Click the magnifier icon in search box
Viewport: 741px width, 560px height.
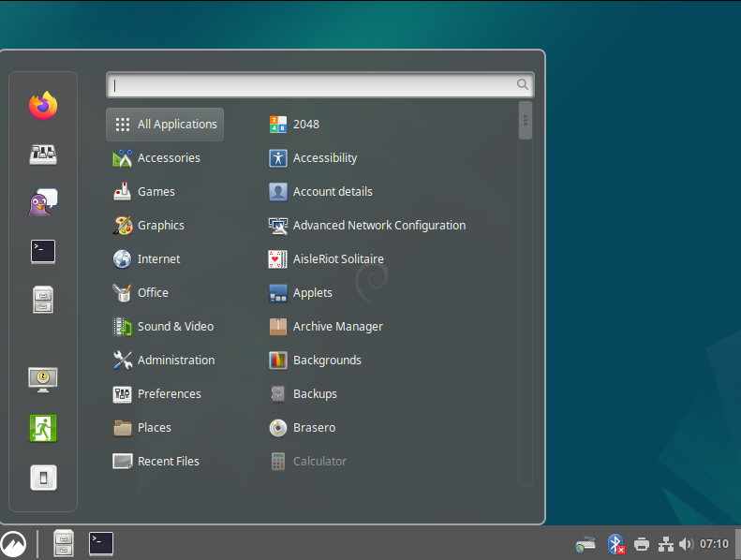pos(522,84)
